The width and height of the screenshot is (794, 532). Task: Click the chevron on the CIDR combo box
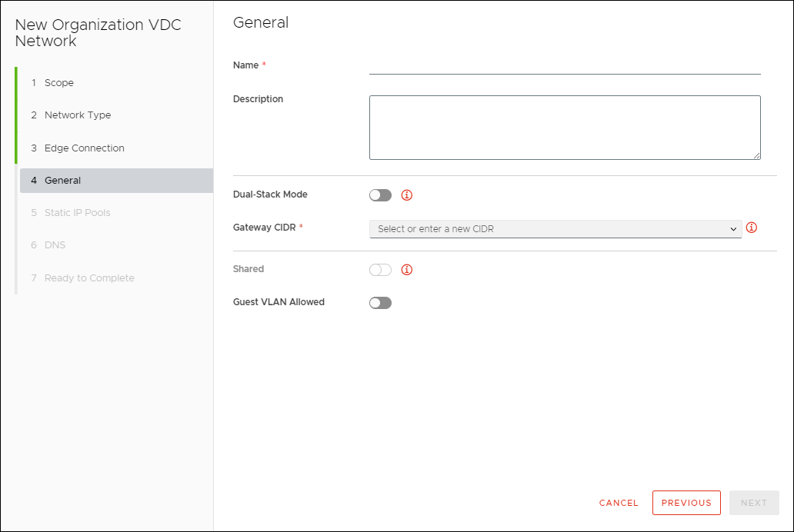click(732, 228)
